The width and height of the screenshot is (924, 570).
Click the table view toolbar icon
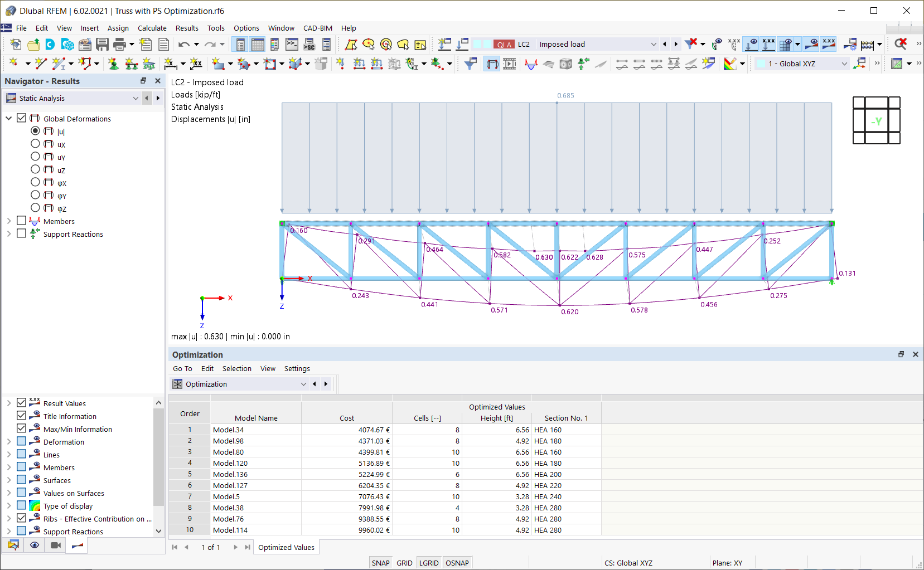click(258, 45)
